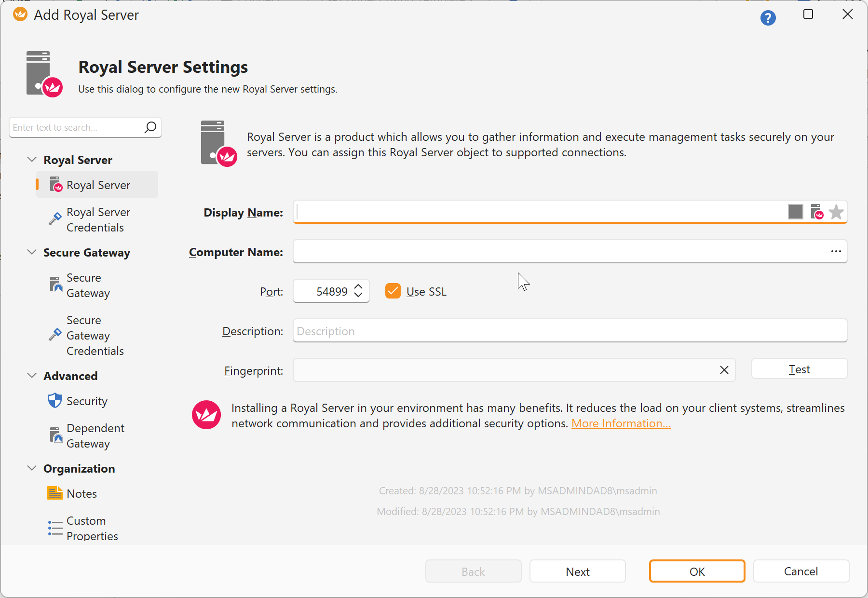This screenshot has width=868, height=598.
Task: Click the Custom Properties list icon
Action: (x=55, y=528)
